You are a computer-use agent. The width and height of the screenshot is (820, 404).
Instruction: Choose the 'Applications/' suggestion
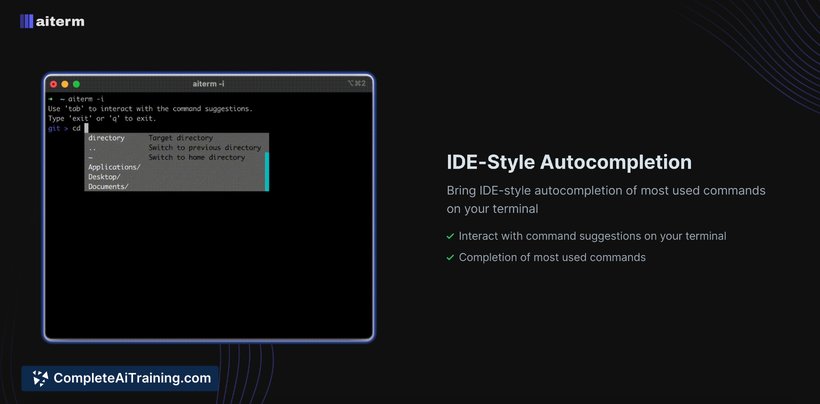(x=177, y=167)
